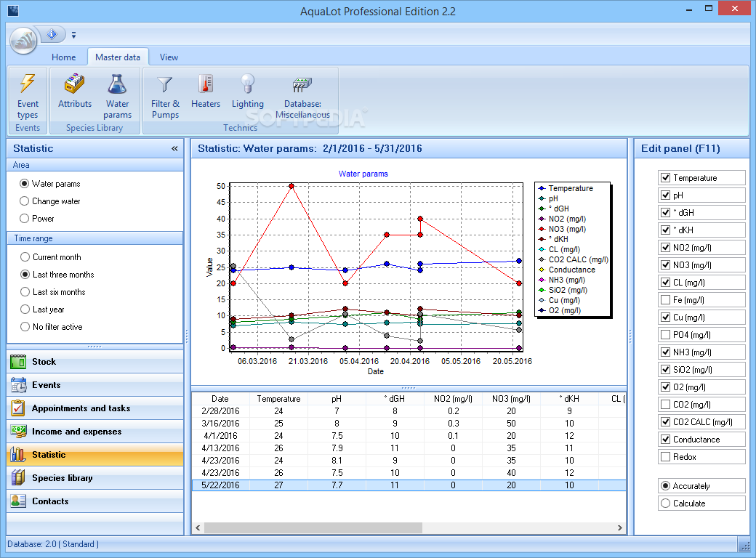Switch to the Home ribbon tab
Viewport: 756px width, 558px height.
(x=63, y=57)
